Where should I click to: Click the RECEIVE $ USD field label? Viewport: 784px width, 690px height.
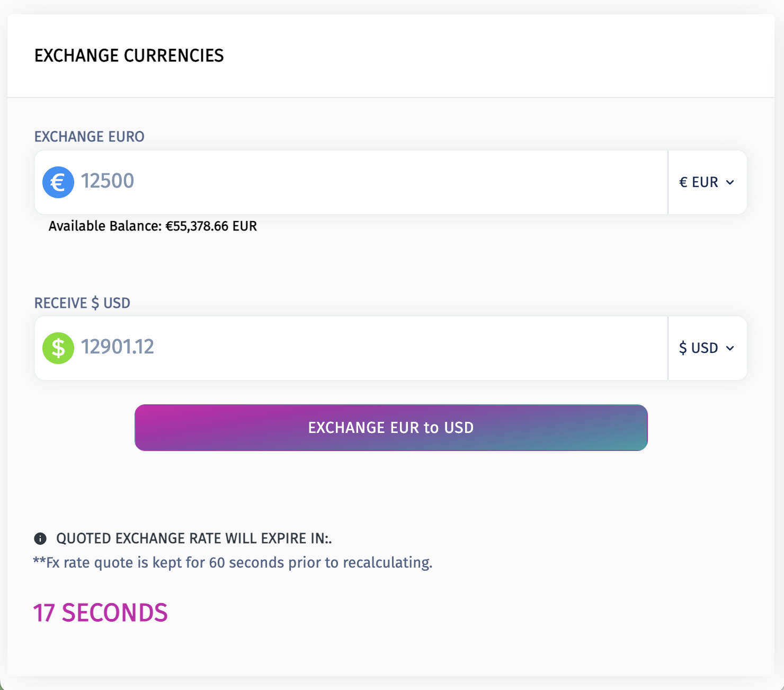[x=82, y=303]
